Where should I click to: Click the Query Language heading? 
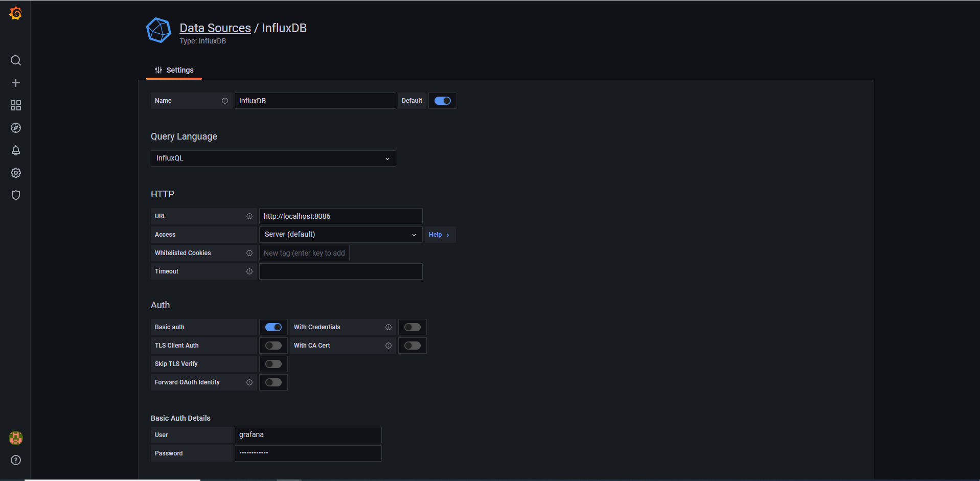click(184, 136)
